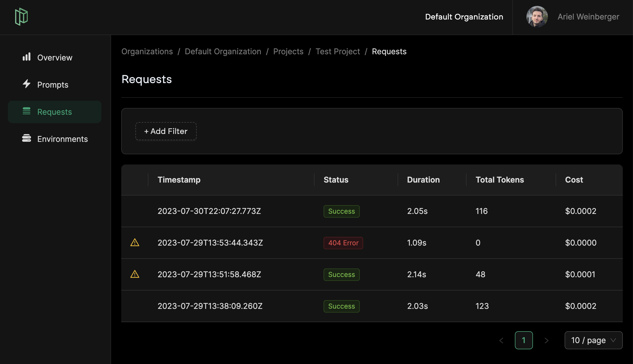This screenshot has width=633, height=364.
Task: Click the Requests list icon in sidebar
Action: [27, 111]
